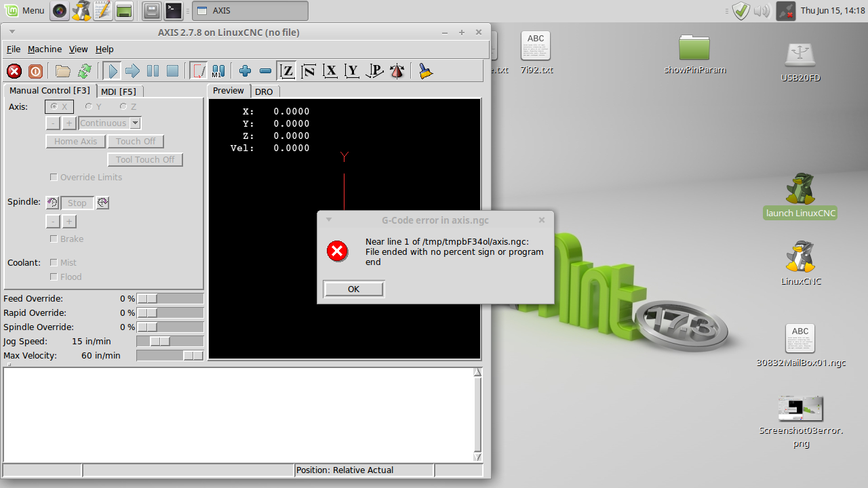The image size is (868, 488).
Task: Toggle the machine power button
Action: pyautogui.click(x=35, y=70)
